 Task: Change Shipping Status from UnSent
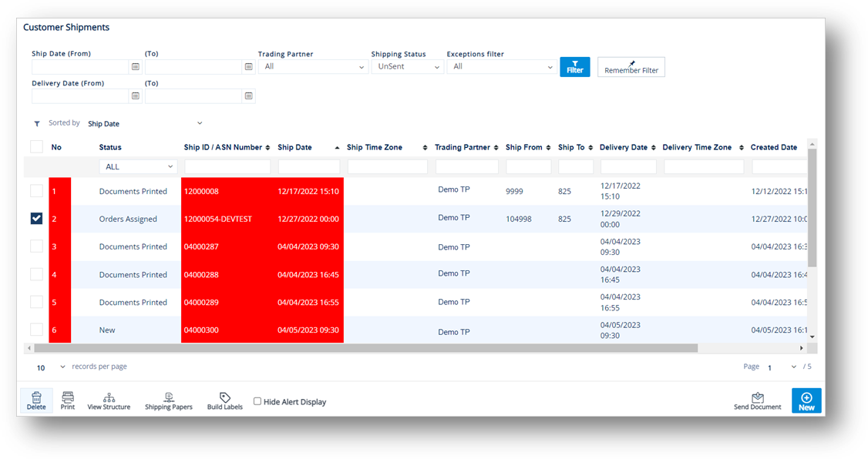pyautogui.click(x=407, y=67)
